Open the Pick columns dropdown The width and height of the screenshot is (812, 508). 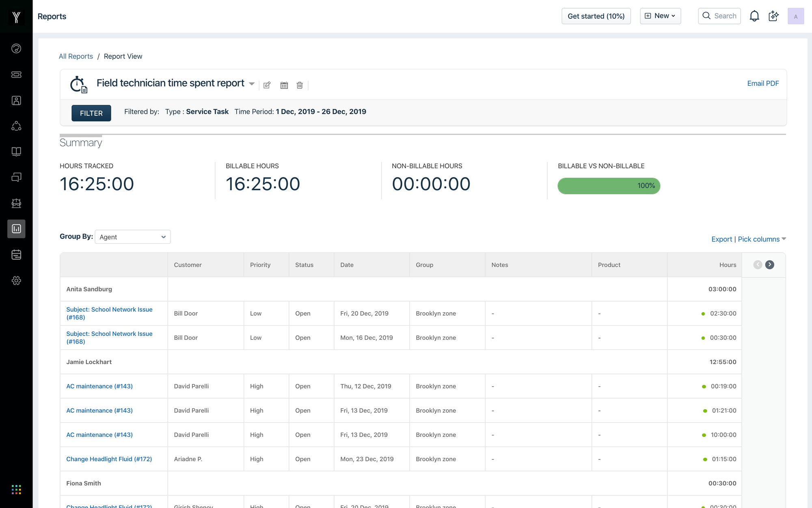coord(762,239)
